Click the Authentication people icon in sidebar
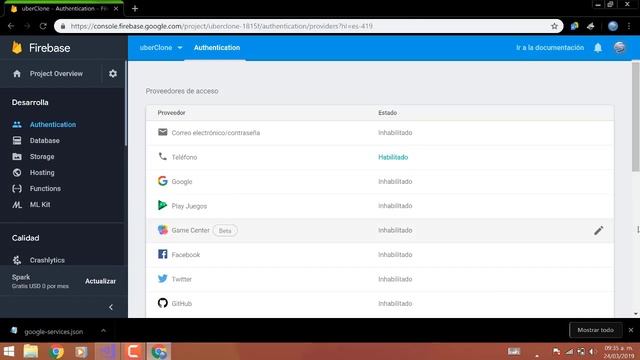 point(17,124)
